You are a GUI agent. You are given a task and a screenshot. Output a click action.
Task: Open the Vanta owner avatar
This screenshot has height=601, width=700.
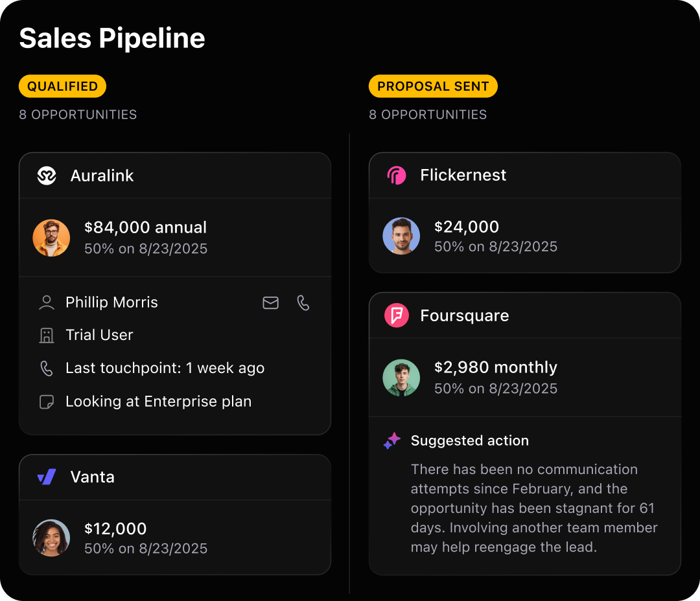pyautogui.click(x=51, y=538)
